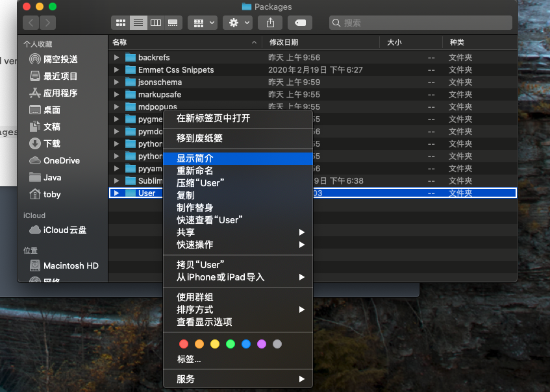Click the Edit Tags toolbar icon

[300, 23]
